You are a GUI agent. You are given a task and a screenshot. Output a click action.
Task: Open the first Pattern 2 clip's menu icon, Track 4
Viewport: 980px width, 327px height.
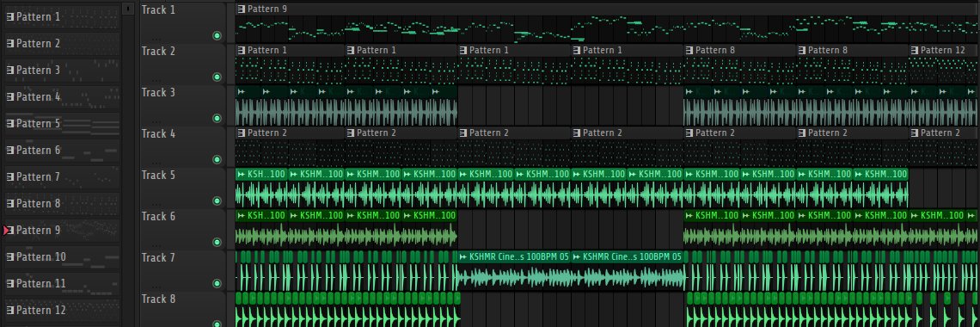(242, 133)
